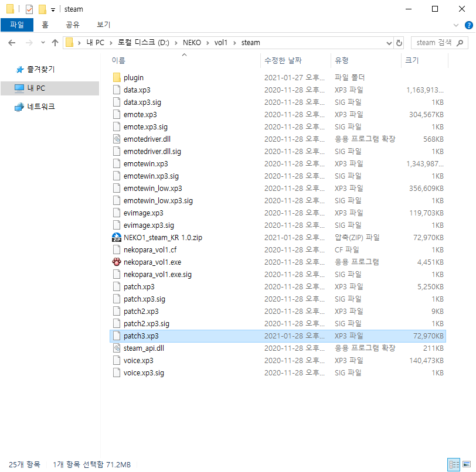The height and width of the screenshot is (472, 476).
Task: Expand the chevron after NEKO breadcrumb
Action: coord(208,43)
